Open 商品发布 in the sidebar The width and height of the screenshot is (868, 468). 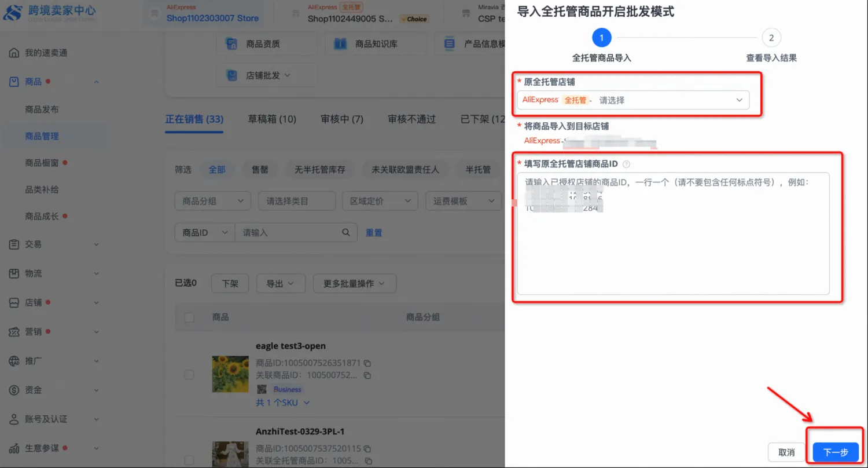click(x=42, y=109)
